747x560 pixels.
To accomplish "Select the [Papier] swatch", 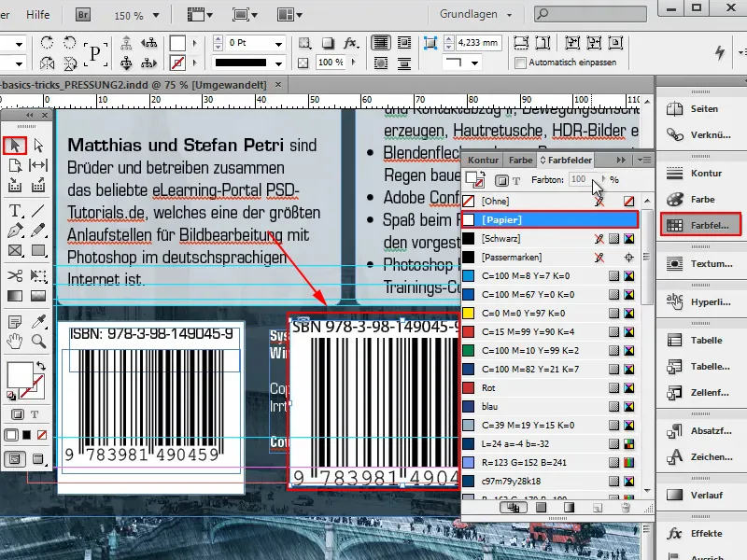I will [550, 219].
